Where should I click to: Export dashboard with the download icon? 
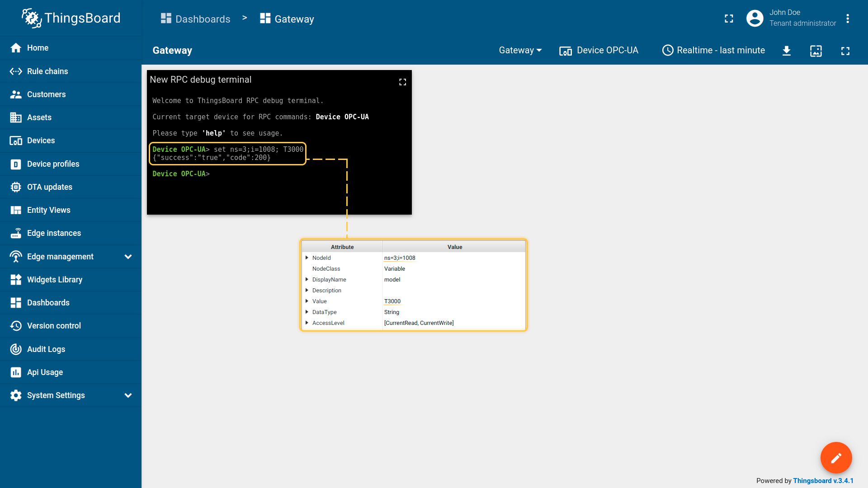tap(787, 51)
